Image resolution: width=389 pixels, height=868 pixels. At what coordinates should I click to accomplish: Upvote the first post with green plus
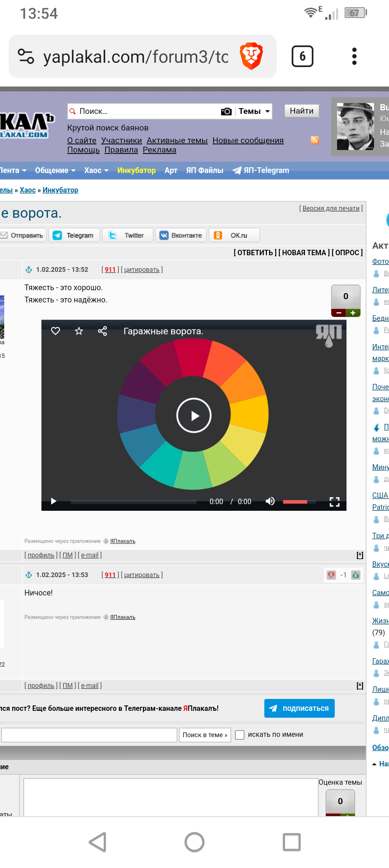pyautogui.click(x=353, y=313)
